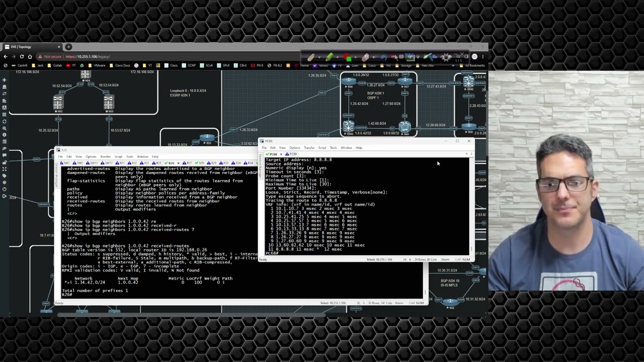Open the Cantrill bookmark
The height and width of the screenshot is (362, 644).
click(x=20, y=65)
